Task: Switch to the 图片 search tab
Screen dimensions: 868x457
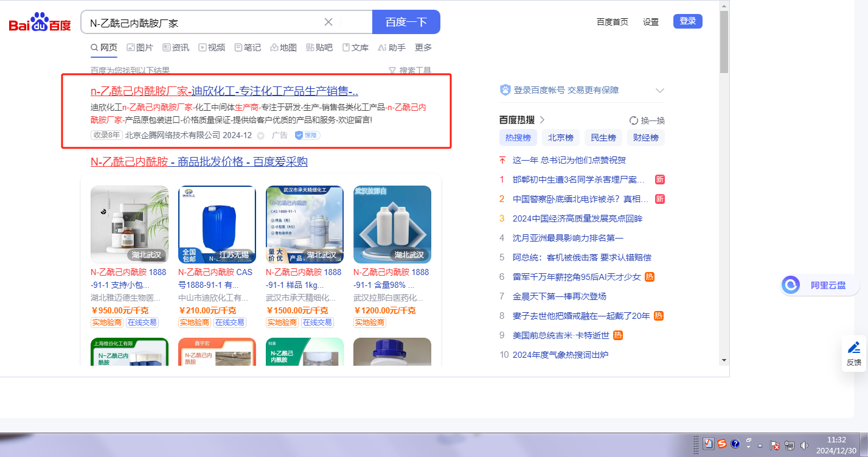Action: point(140,47)
